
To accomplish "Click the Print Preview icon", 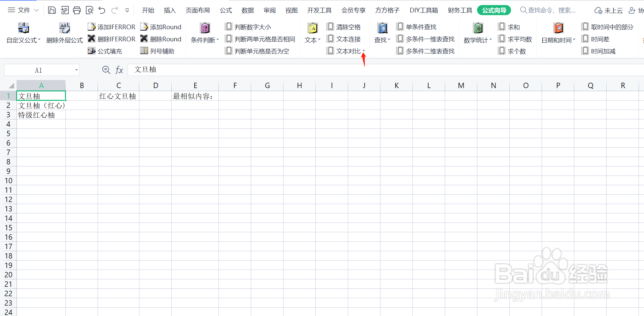I will coord(90,10).
